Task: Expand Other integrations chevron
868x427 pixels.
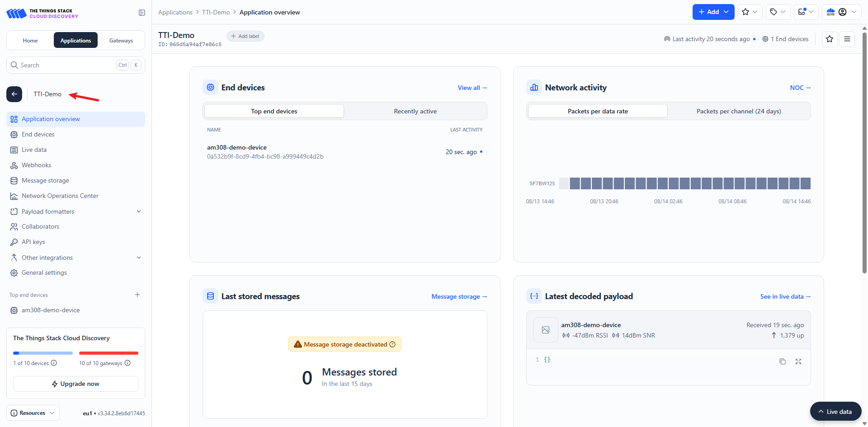Action: click(x=139, y=258)
